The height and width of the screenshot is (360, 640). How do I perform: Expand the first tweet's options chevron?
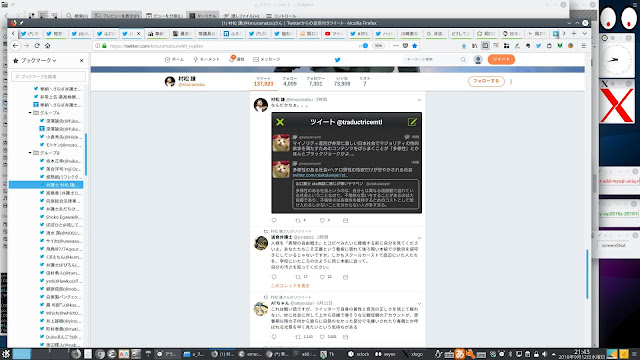point(419,100)
